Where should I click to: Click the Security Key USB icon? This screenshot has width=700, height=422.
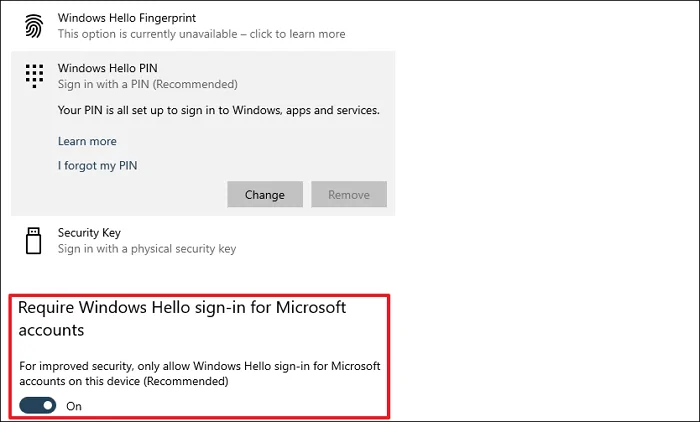tap(33, 241)
